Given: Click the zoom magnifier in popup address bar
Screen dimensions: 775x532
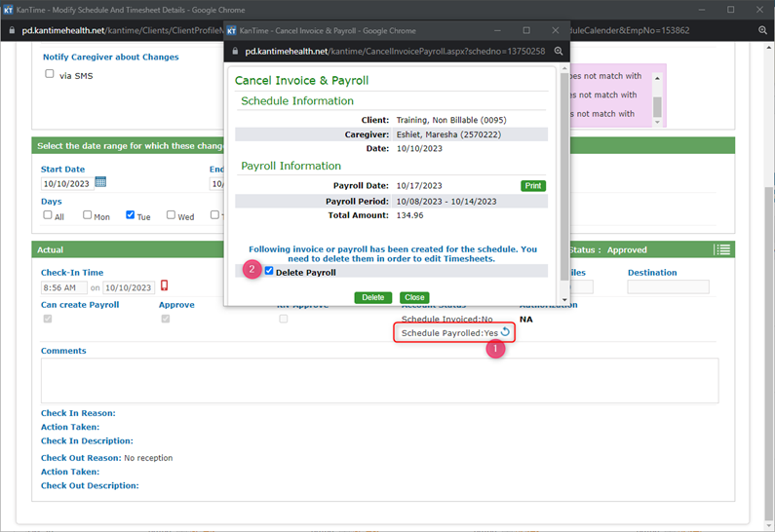Looking at the screenshot, I should coord(559,51).
